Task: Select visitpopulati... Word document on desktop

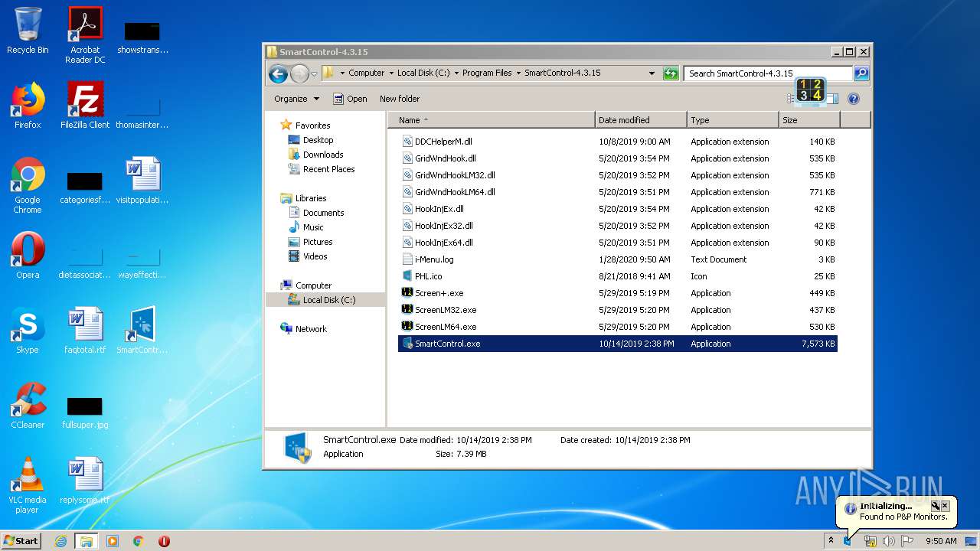Action: pyautogui.click(x=142, y=181)
